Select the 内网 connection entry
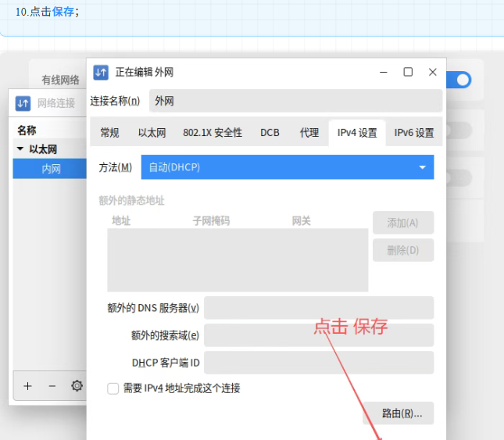The image size is (504, 440). coord(51,168)
